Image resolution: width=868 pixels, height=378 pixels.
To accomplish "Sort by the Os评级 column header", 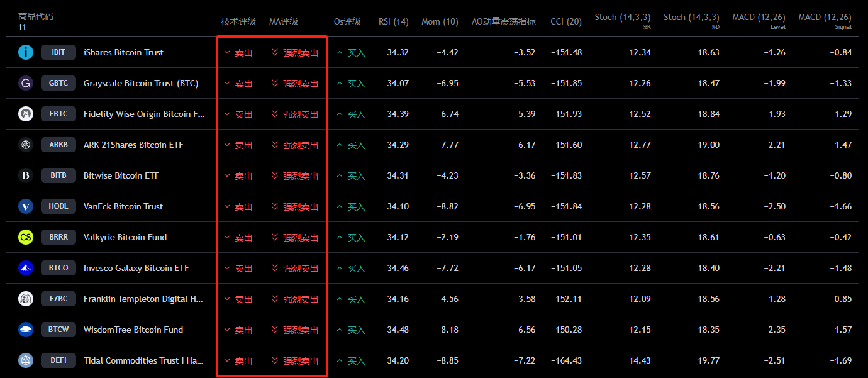I will pos(347,21).
